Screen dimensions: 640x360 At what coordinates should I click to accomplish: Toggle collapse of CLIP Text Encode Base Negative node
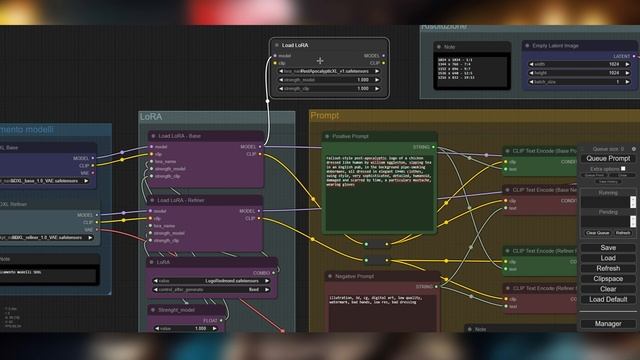click(x=507, y=190)
